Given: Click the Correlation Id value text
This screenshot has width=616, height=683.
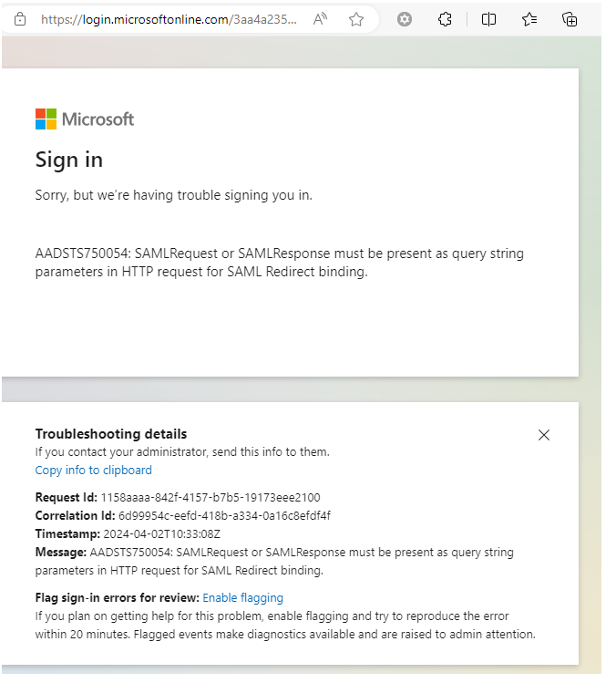Looking at the screenshot, I should (x=224, y=516).
